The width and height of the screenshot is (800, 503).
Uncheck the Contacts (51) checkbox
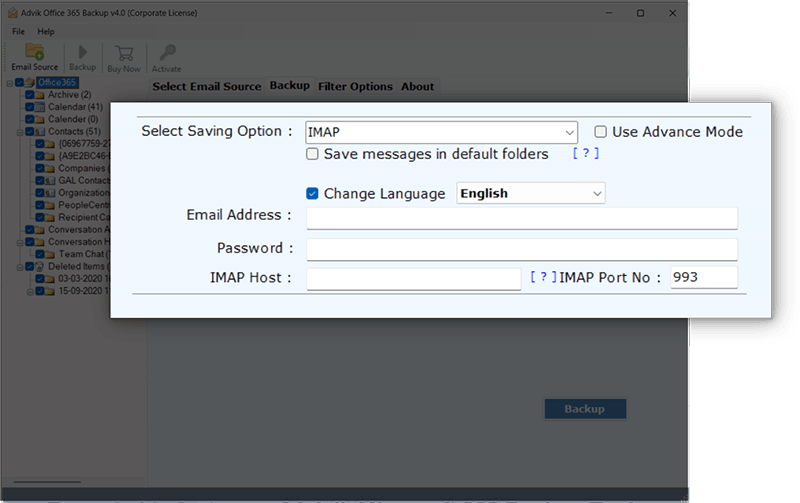(x=30, y=131)
